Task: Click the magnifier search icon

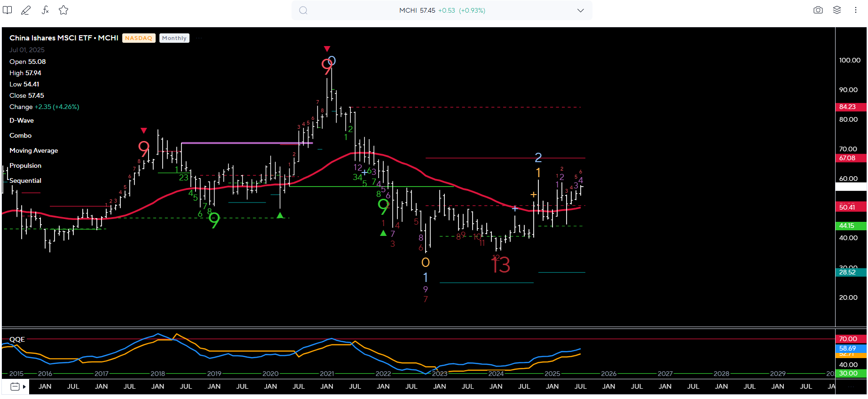Action: 303,10
